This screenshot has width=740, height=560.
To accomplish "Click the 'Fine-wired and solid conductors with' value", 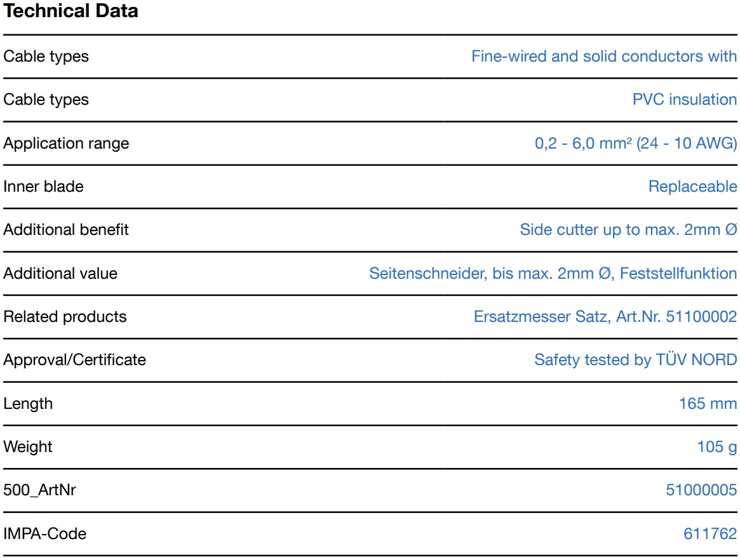I will point(603,57).
